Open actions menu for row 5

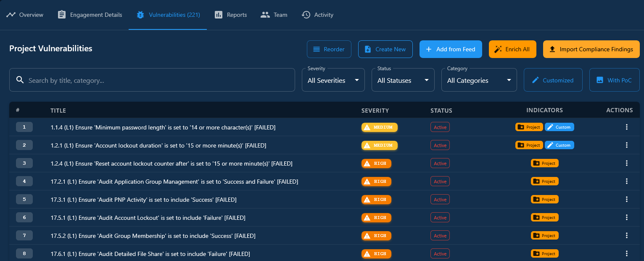tap(627, 199)
